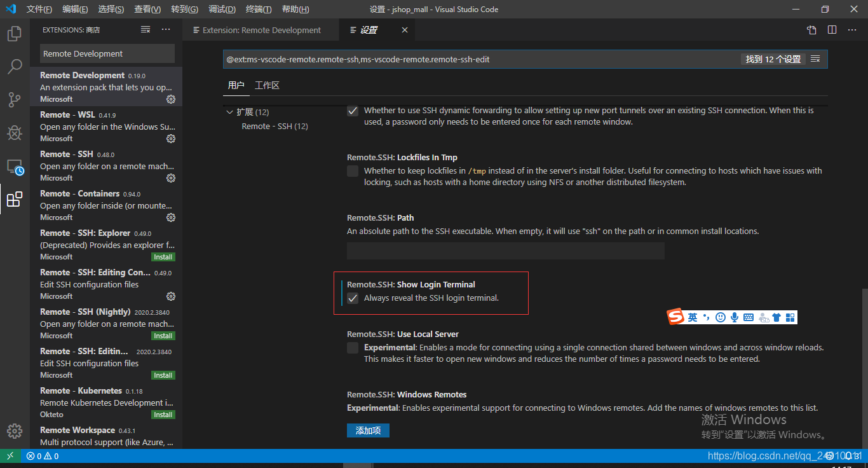Uncheck SSH dynamic forwarding checkbox
The height and width of the screenshot is (468, 868).
[x=353, y=111]
